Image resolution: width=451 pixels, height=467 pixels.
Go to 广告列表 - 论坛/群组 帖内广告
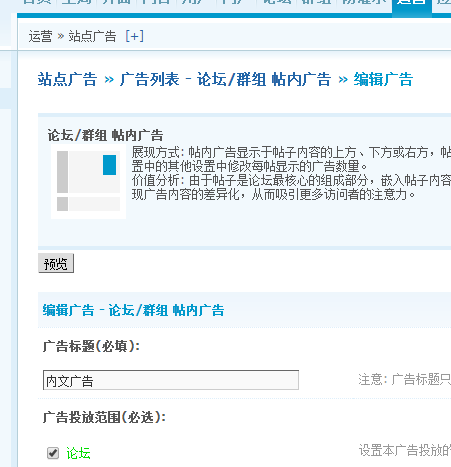(225, 79)
